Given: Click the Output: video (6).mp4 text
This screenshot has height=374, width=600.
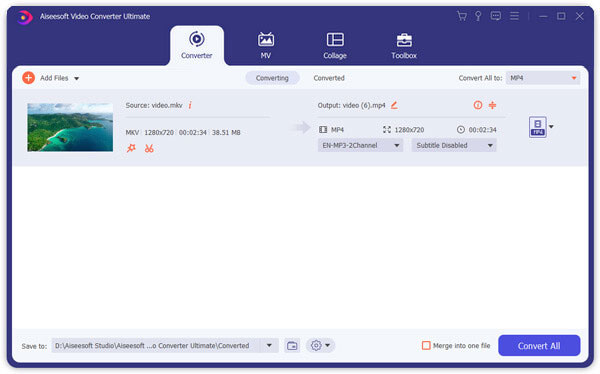Looking at the screenshot, I should 351,105.
